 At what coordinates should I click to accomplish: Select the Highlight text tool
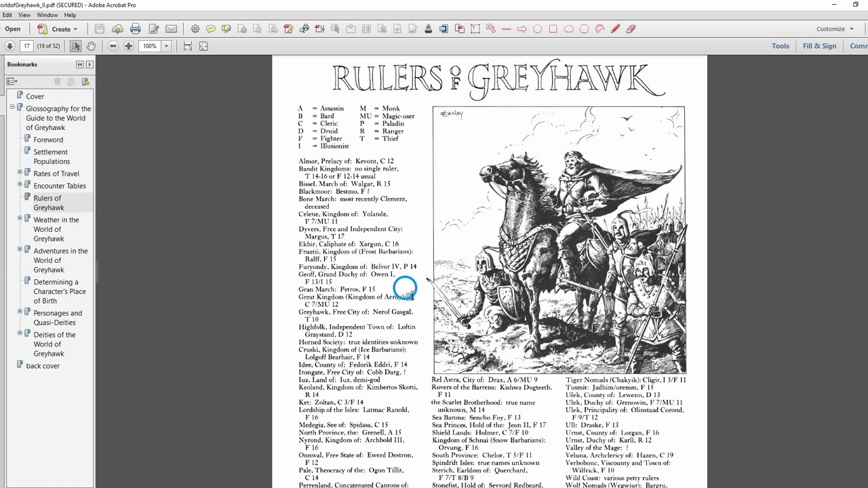[x=226, y=29]
